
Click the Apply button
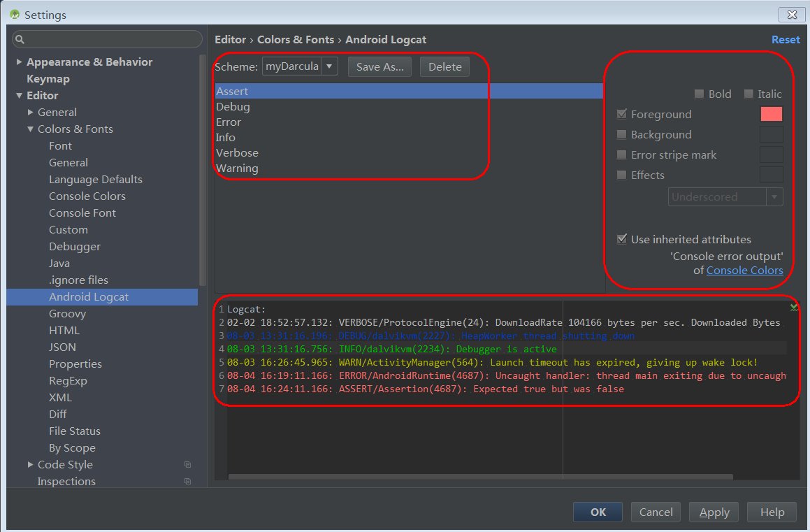pos(714,512)
